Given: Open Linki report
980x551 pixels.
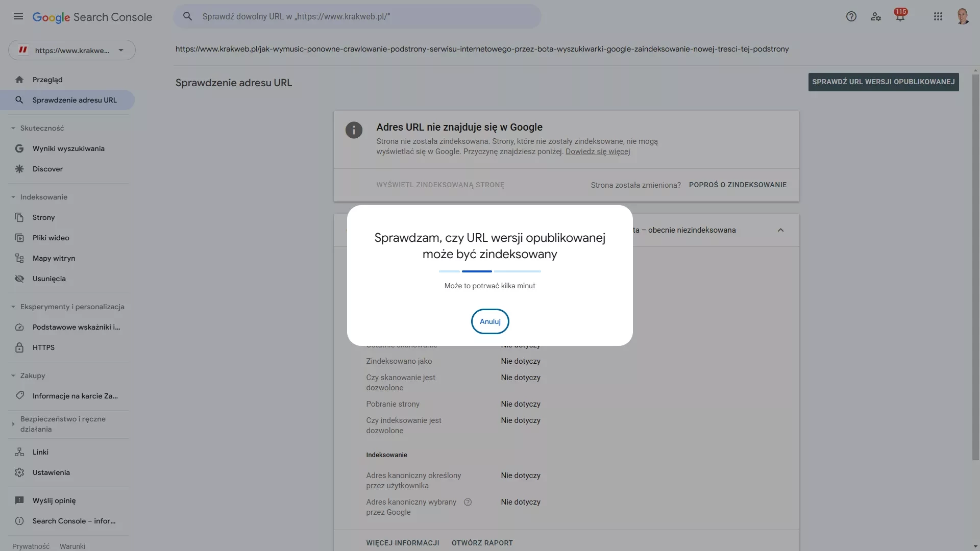Looking at the screenshot, I should click(x=67, y=452).
